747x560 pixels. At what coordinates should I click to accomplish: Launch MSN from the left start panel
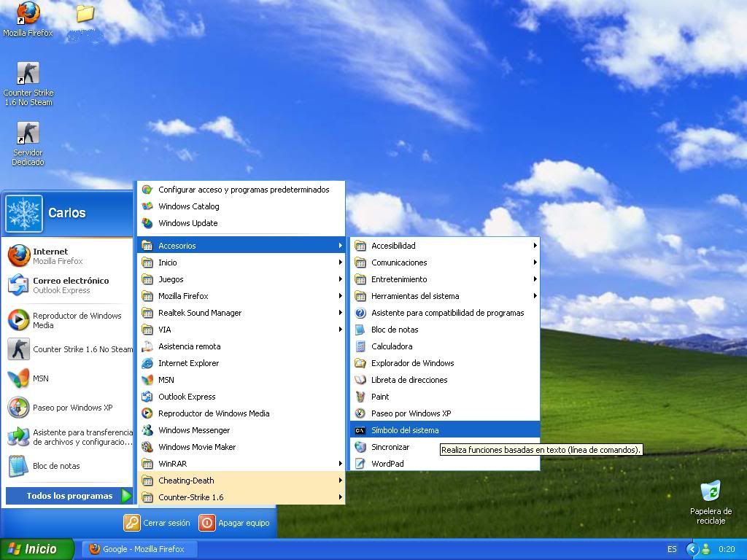[x=68, y=378]
